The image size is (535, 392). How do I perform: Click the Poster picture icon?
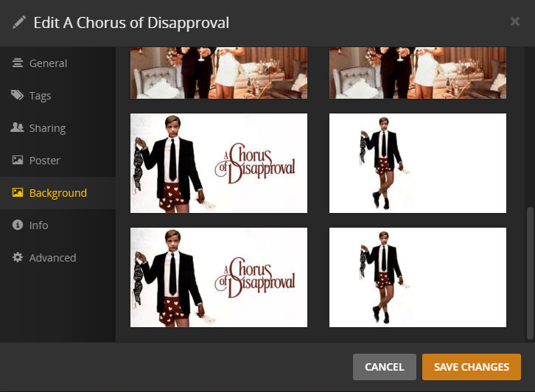tap(18, 160)
